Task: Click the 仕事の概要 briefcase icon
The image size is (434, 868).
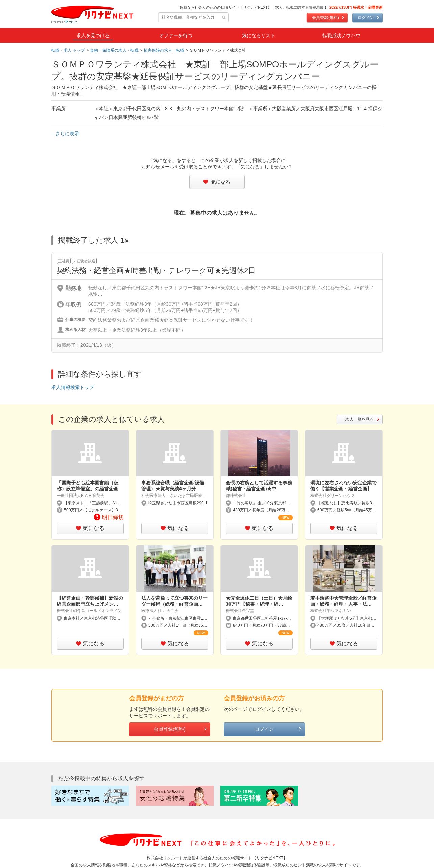Action: (60, 320)
